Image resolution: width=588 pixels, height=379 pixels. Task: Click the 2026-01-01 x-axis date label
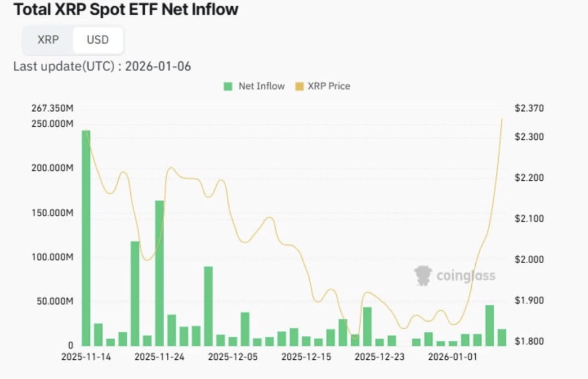pos(453,357)
